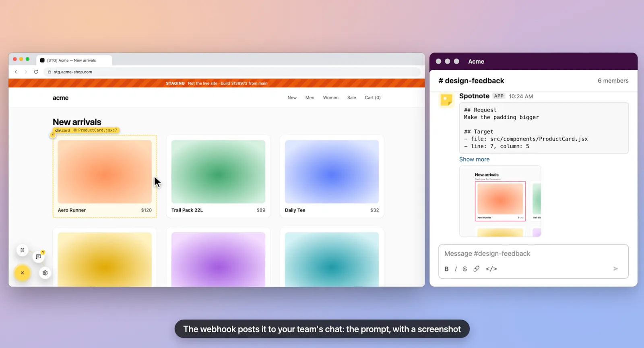Toggle bold formatting in message composer
The width and height of the screenshot is (644, 348).
pyautogui.click(x=446, y=269)
